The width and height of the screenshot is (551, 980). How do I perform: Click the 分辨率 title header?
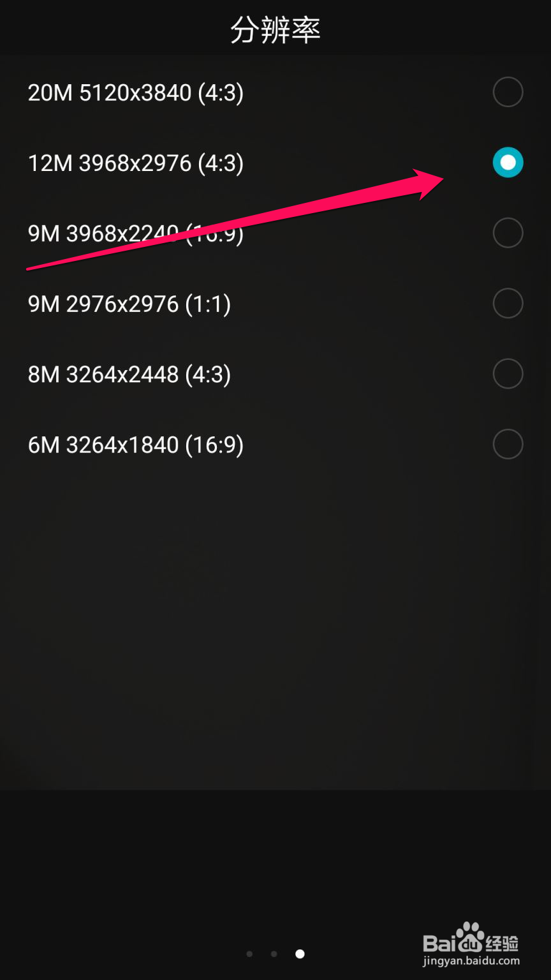[275, 30]
